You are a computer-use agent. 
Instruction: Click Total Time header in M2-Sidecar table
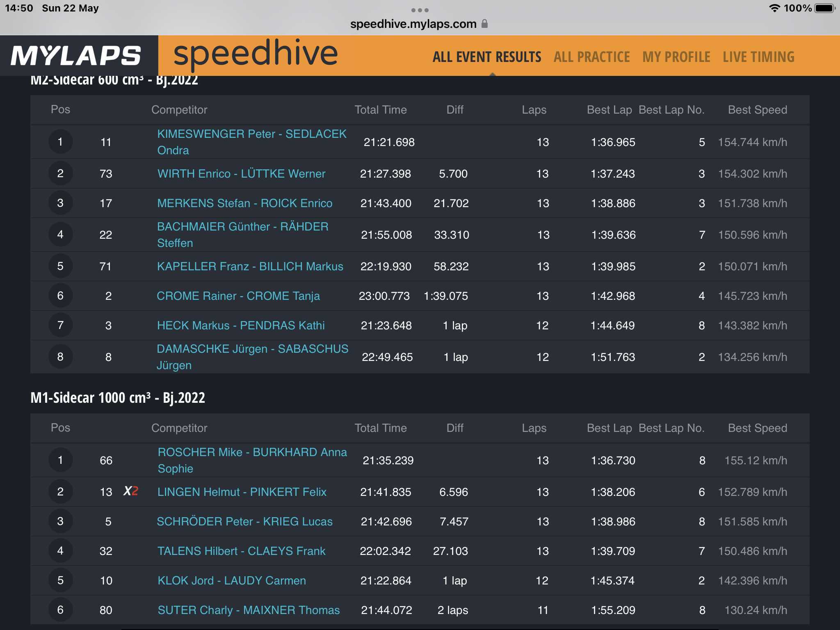(x=381, y=110)
